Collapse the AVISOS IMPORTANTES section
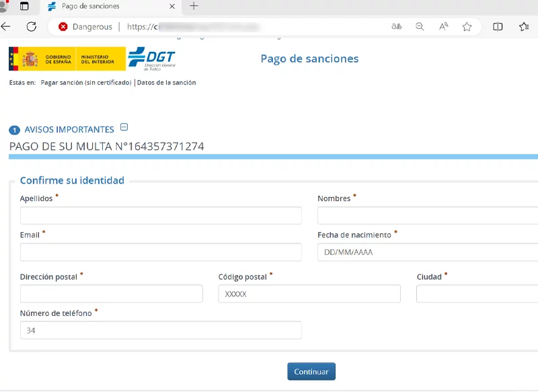This screenshot has width=538, height=392. 124,128
